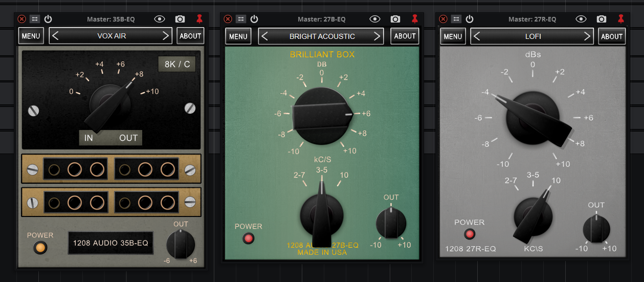Click the routing arrows icon in 27R-EQ
The width and height of the screenshot is (644, 282).
(x=456, y=19)
